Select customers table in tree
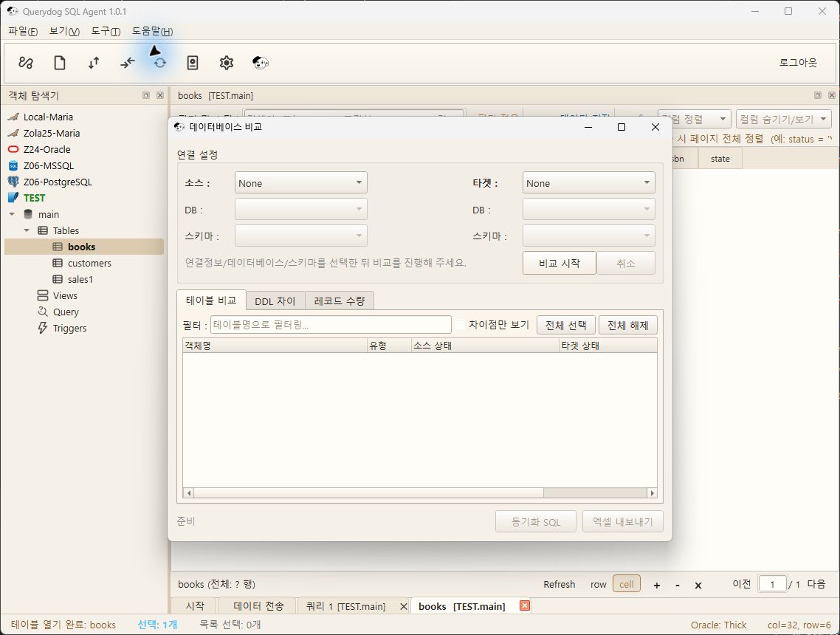The width and height of the screenshot is (840, 635). (89, 263)
